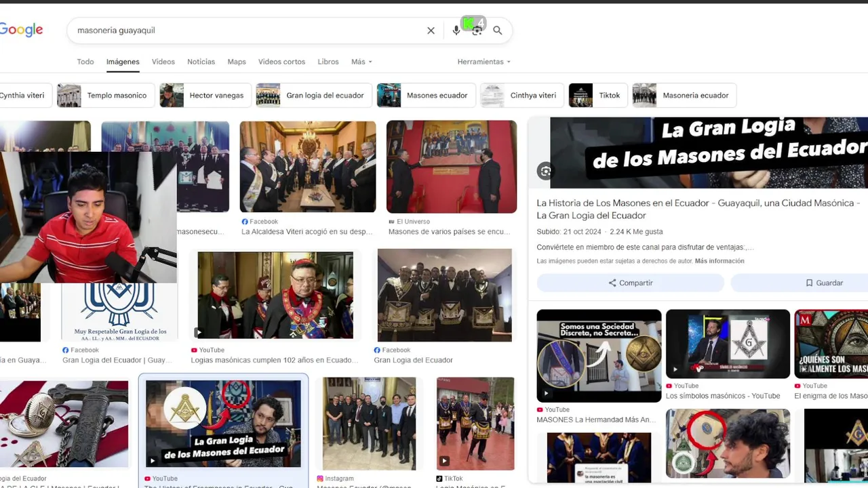Click MASONES La Hermandad Más An... caption
This screenshot has height=488, width=868.
596,420
